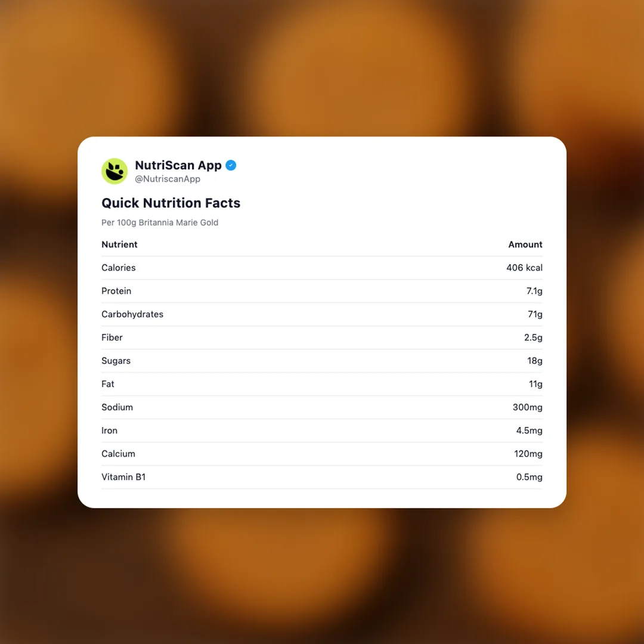Select the Sodium row label
The height and width of the screenshot is (644, 644).
(117, 407)
